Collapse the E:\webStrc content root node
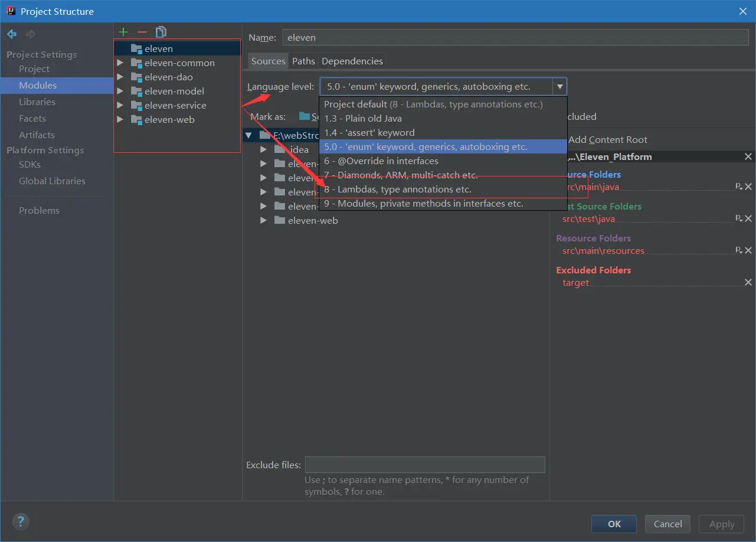The height and width of the screenshot is (542, 756). pyautogui.click(x=249, y=135)
